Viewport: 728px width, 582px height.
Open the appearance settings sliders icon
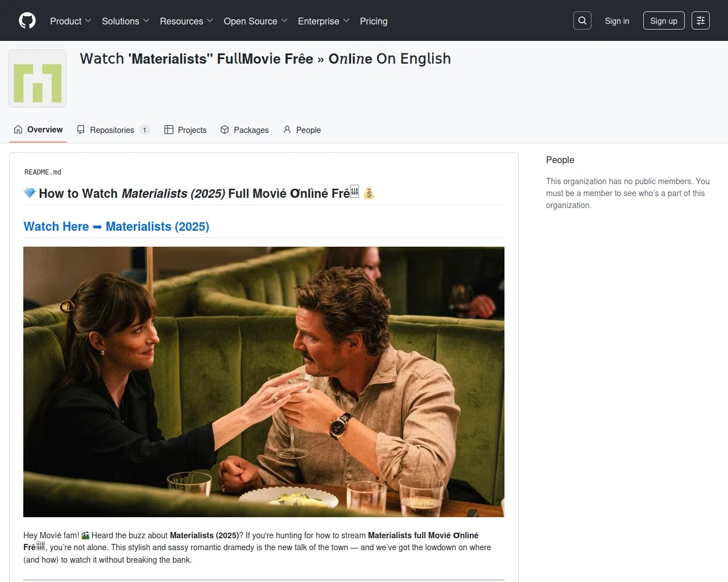701,21
